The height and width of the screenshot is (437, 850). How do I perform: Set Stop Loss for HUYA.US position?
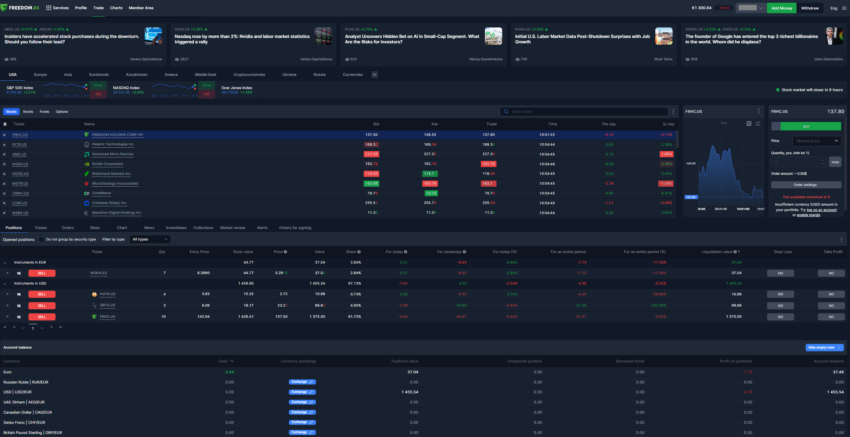(780, 294)
